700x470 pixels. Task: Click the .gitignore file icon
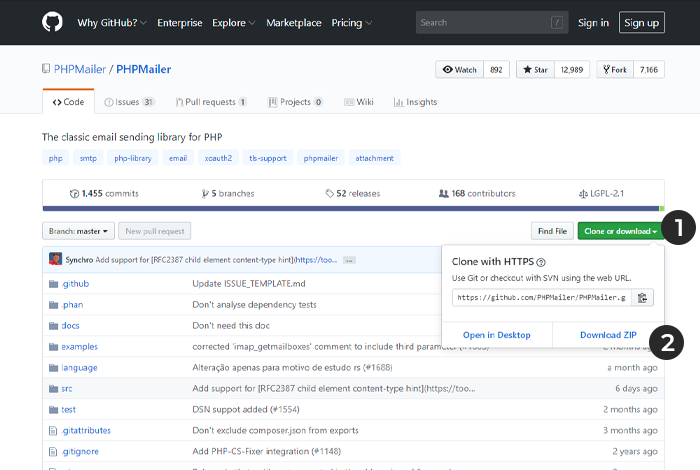point(53,452)
